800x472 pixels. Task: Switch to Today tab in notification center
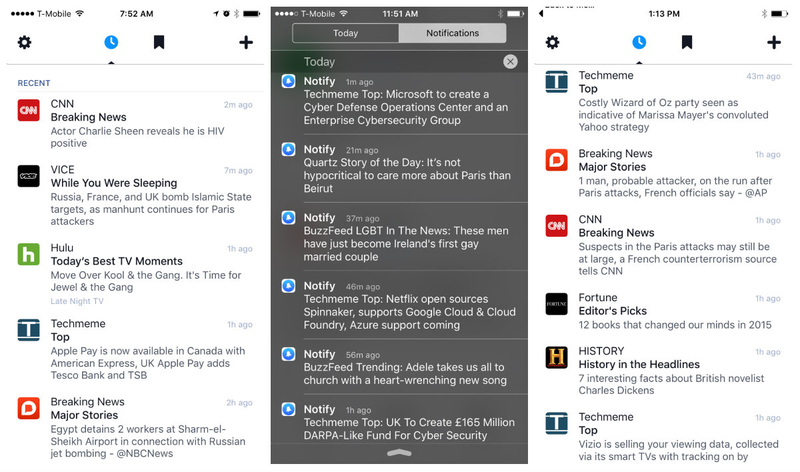(x=345, y=33)
